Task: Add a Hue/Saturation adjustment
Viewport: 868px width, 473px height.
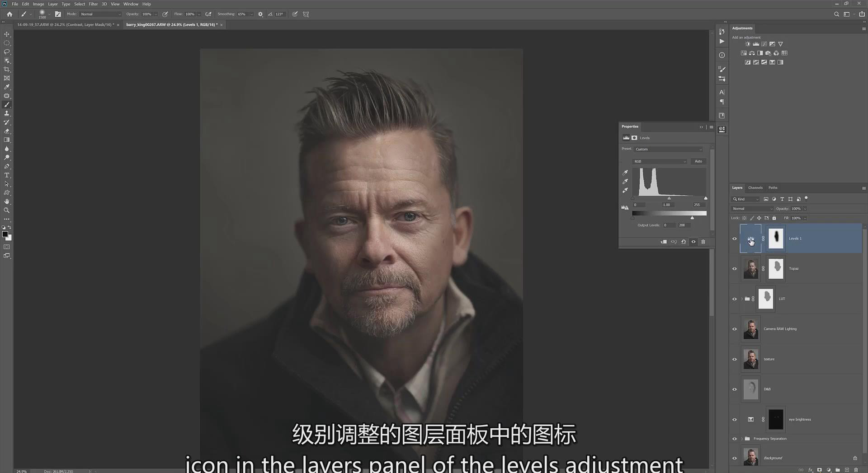Action: pos(752,53)
